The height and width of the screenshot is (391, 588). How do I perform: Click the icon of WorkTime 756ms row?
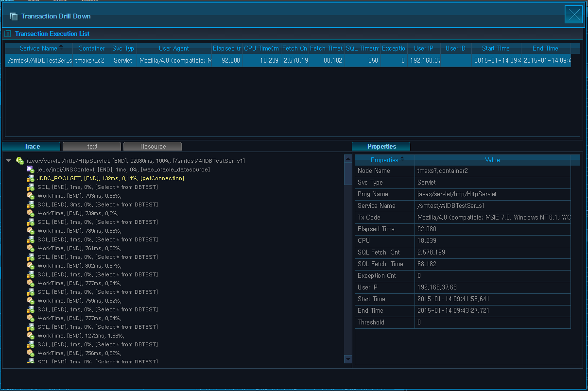pos(30,353)
